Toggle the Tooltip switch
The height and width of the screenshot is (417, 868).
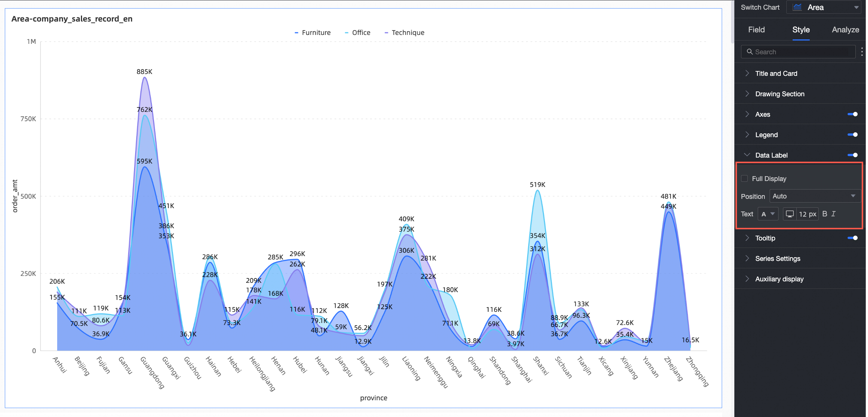(x=852, y=238)
